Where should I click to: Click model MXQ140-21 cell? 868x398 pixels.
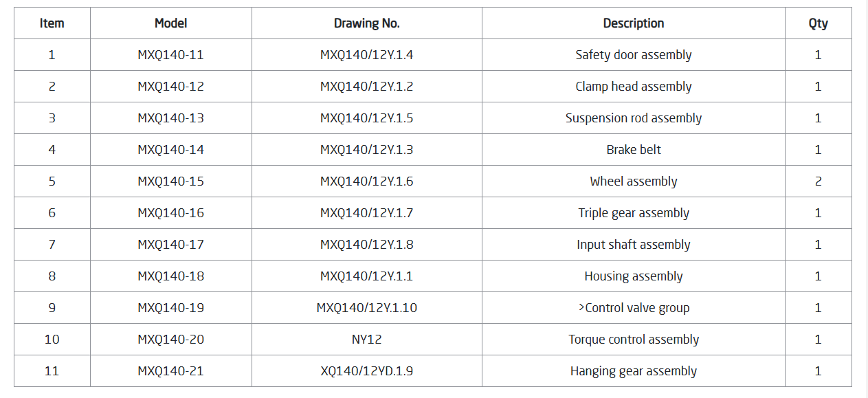(170, 371)
